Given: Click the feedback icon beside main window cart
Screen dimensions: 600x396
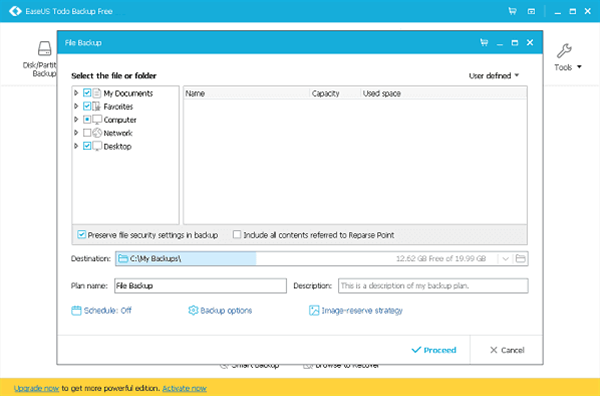Looking at the screenshot, I should click(531, 11).
